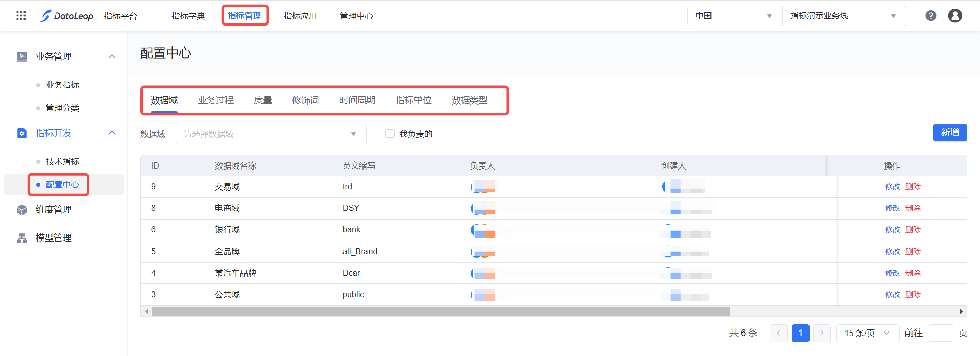Click the 业务管理 sidebar icon
980x356 pixels.
(x=22, y=57)
